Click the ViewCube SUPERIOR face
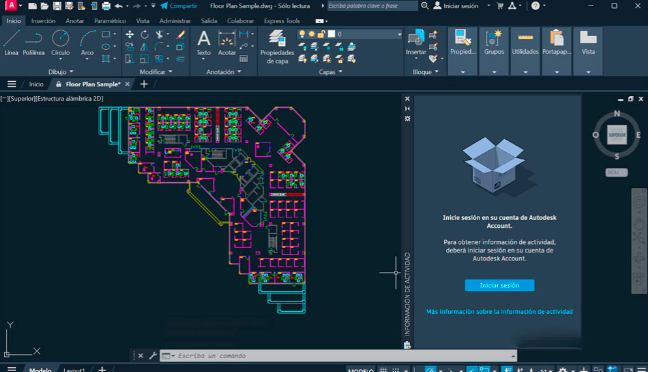The image size is (648, 372). coord(617,135)
